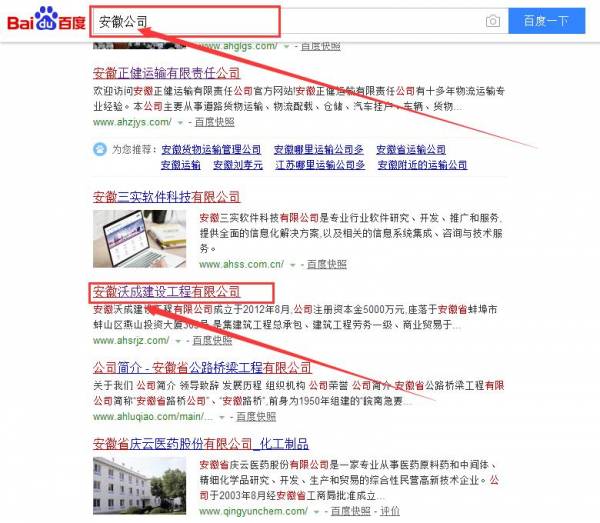Expand dropdown arrow next to www.ahzjys.com
The image size is (600, 523).
179,122
